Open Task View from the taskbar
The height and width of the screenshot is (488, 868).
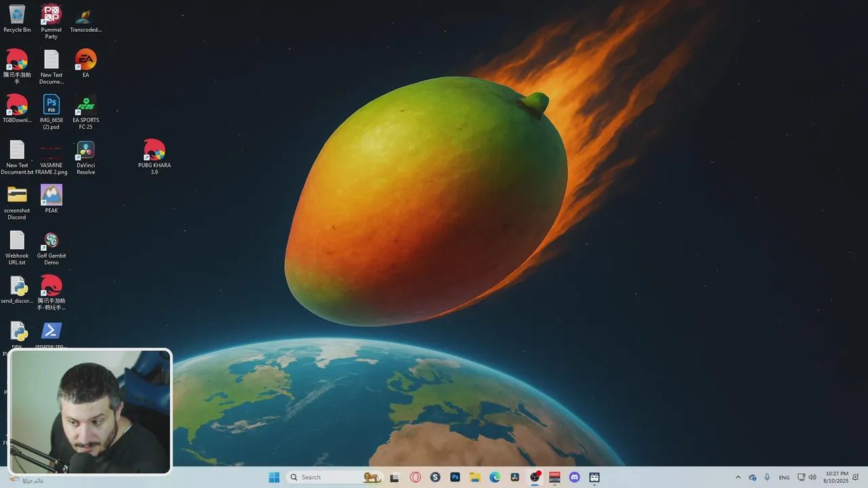394,477
